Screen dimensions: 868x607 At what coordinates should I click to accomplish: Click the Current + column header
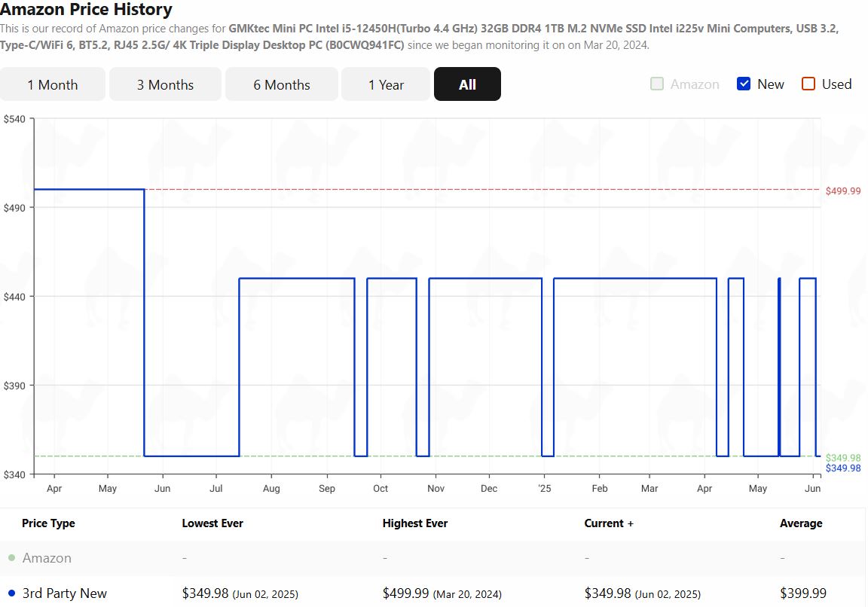click(x=609, y=523)
